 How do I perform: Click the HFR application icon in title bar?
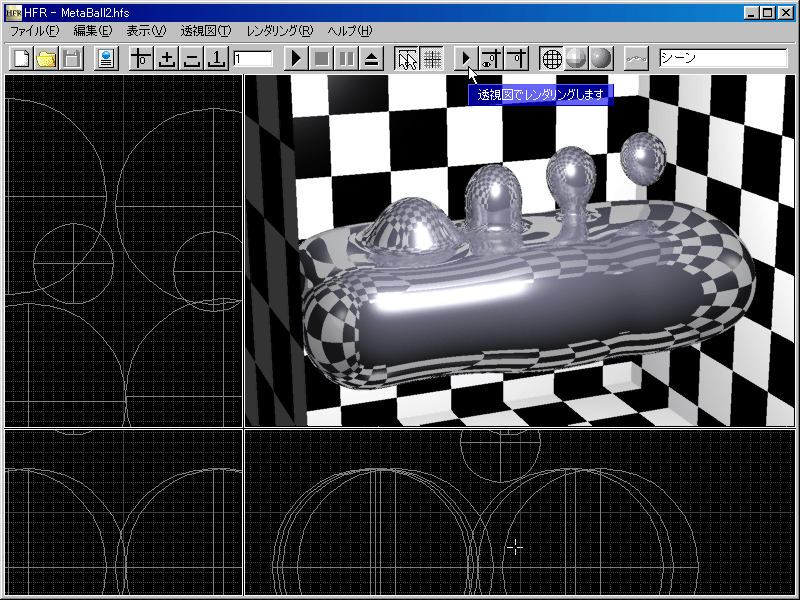click(x=14, y=13)
